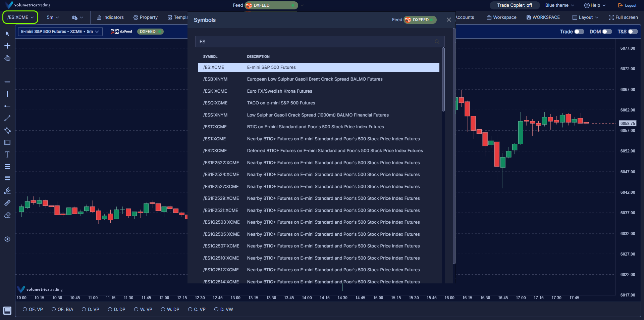Select the /ES2:XCME Deferred BTIC+ row
This screenshot has width=644, height=320.
pyautogui.click(x=319, y=151)
